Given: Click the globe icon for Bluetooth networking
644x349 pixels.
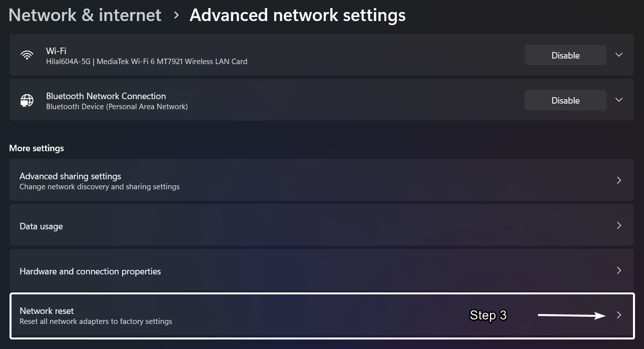Looking at the screenshot, I should [x=27, y=100].
